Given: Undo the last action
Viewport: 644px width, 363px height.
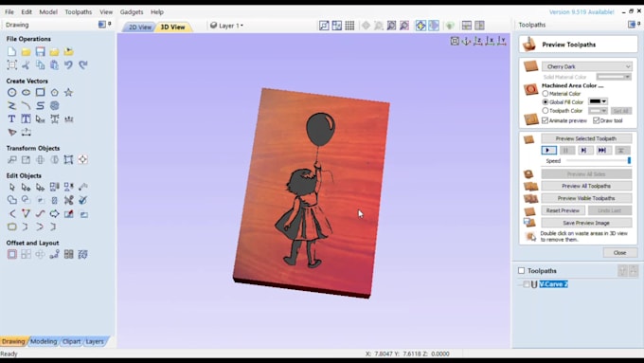Looking at the screenshot, I should pos(68,65).
